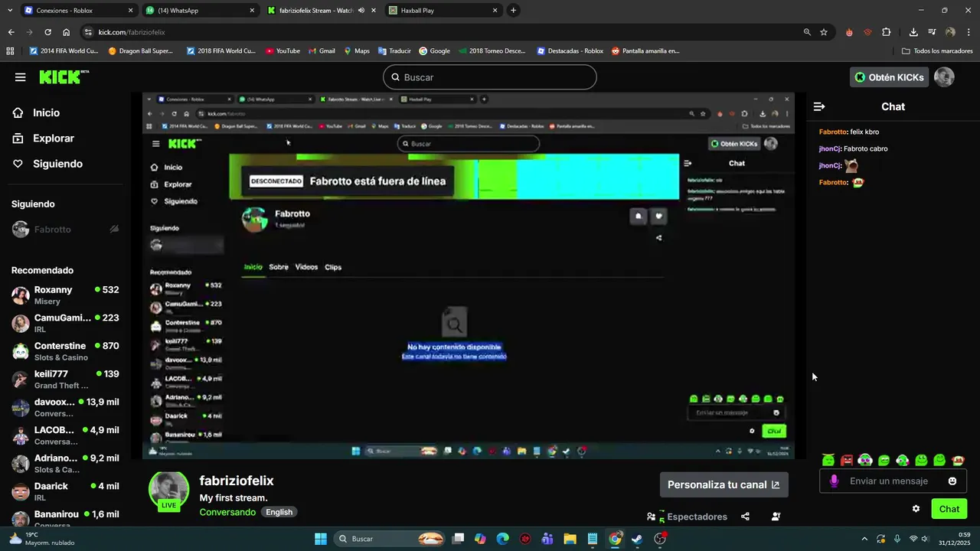980x551 pixels.
Task: Open Steam from the taskbar
Action: coord(636,539)
